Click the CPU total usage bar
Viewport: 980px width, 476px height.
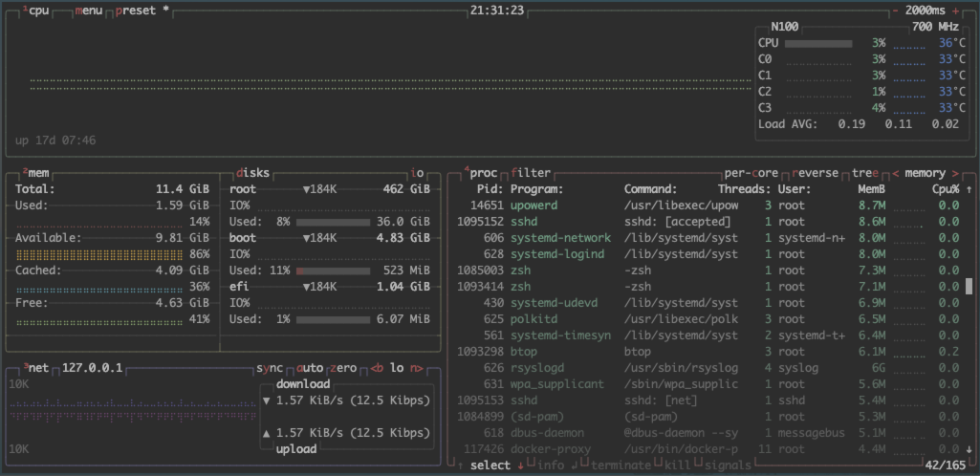[818, 43]
